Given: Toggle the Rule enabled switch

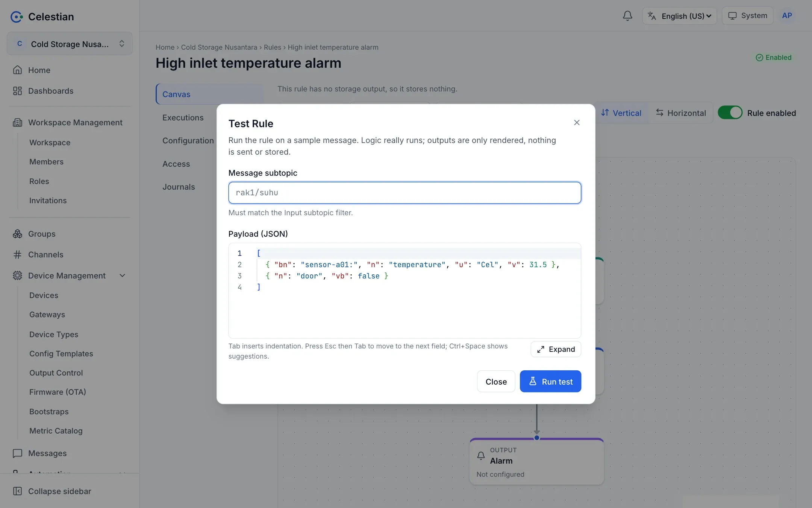Looking at the screenshot, I should (730, 113).
